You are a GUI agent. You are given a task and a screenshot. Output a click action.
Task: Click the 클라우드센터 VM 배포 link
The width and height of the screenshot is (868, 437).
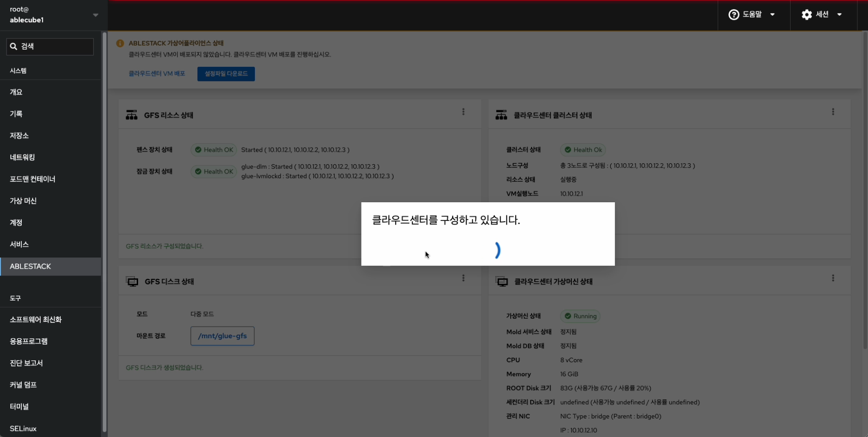(x=157, y=74)
